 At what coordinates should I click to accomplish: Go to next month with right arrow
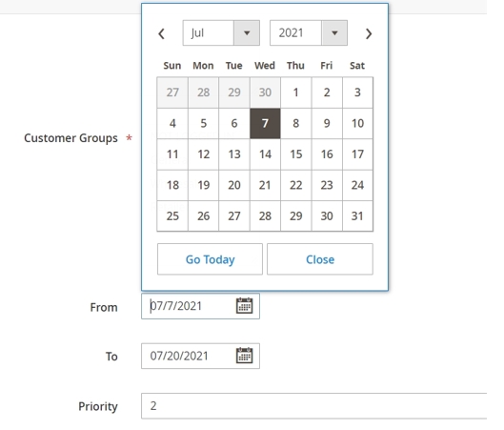pos(369,33)
